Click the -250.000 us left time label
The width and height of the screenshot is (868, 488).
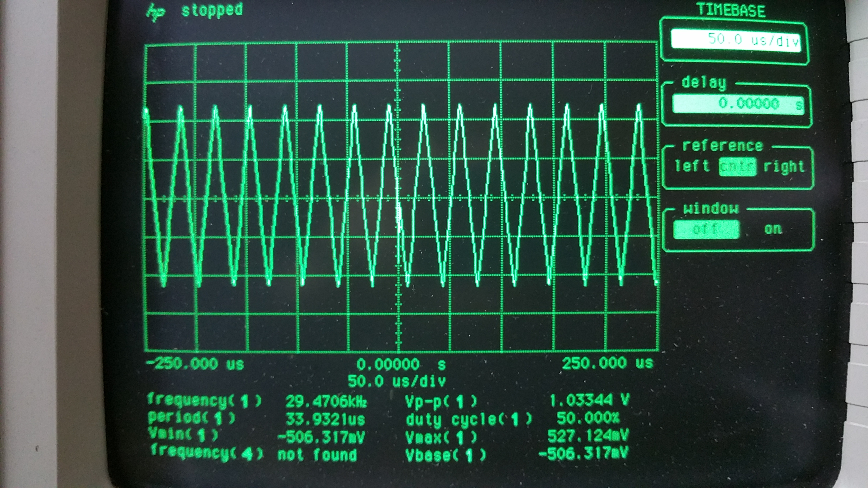(195, 364)
